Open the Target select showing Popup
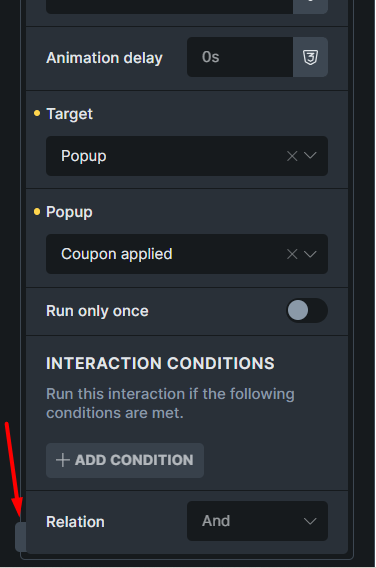Image resolution: width=376 pixels, height=568 pixels. (x=187, y=156)
